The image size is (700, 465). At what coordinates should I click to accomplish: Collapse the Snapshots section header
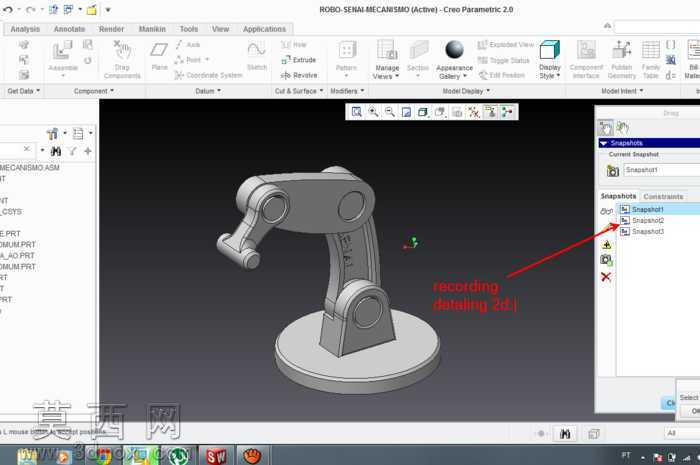click(649, 143)
